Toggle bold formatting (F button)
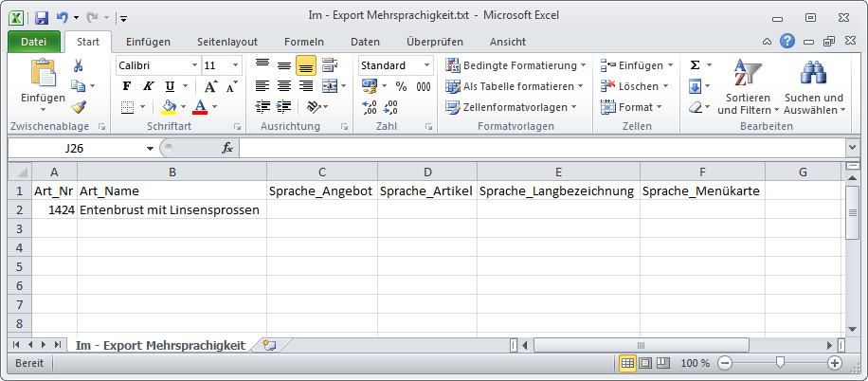This screenshot has height=381, width=868. [127, 86]
